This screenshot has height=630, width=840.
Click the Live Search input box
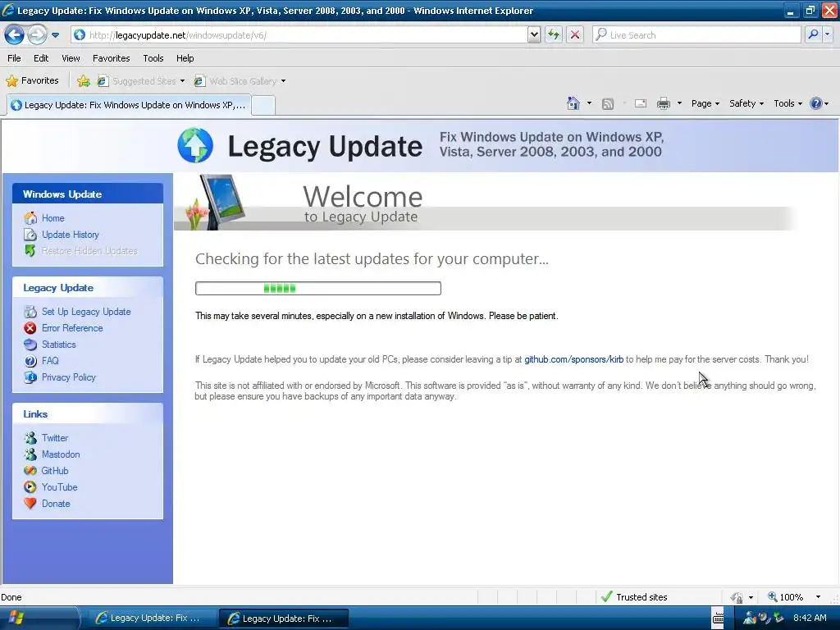pyautogui.click(x=696, y=35)
